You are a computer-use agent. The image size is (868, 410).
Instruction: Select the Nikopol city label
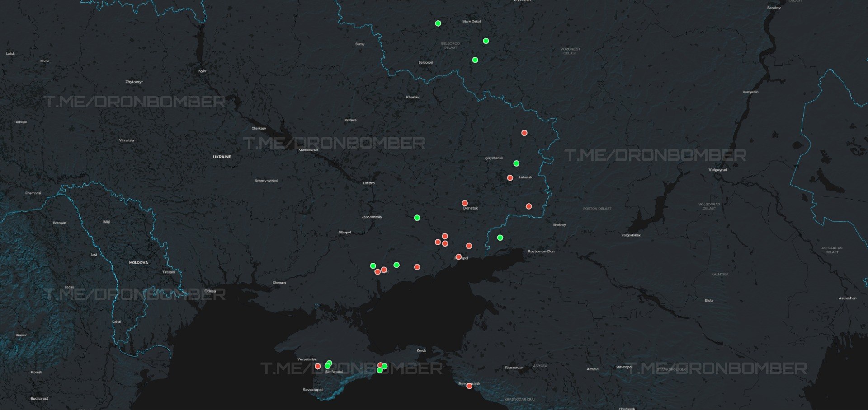coord(345,233)
